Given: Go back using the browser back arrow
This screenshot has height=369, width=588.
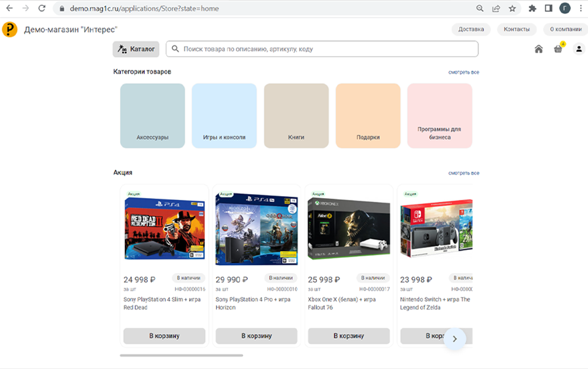Looking at the screenshot, I should point(9,9).
